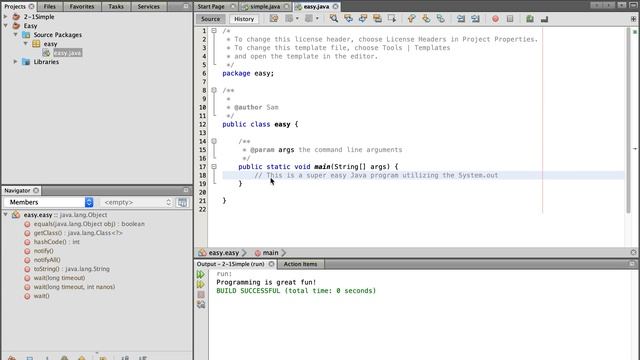This screenshot has width=640, height=360.
Task: Click main in the breadcrumb bar
Action: click(x=270, y=253)
